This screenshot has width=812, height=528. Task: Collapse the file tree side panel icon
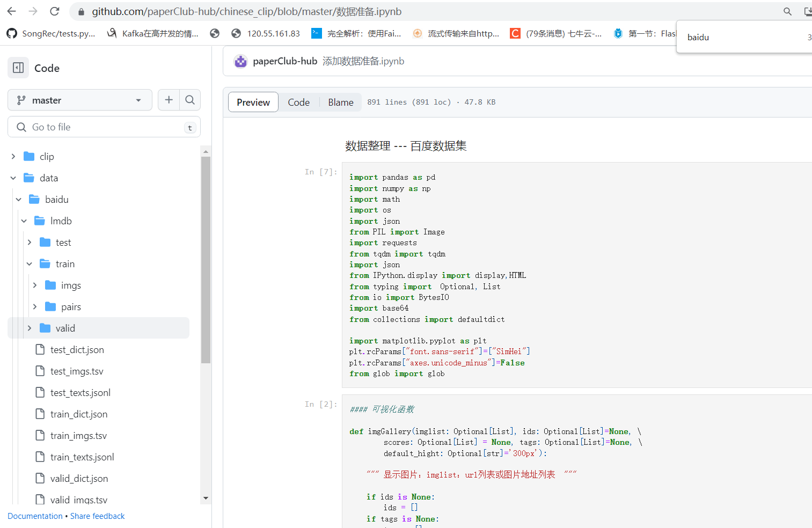18,68
